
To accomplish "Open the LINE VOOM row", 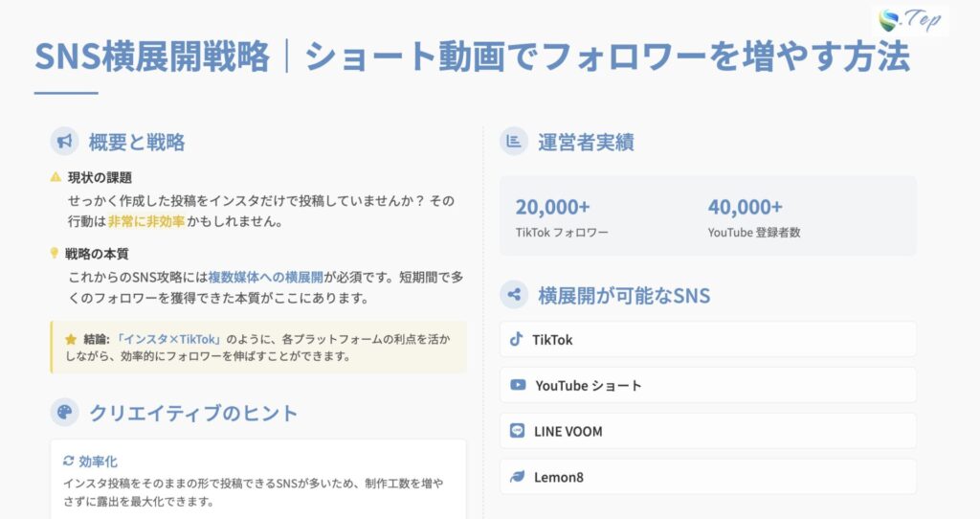I will tap(707, 431).
